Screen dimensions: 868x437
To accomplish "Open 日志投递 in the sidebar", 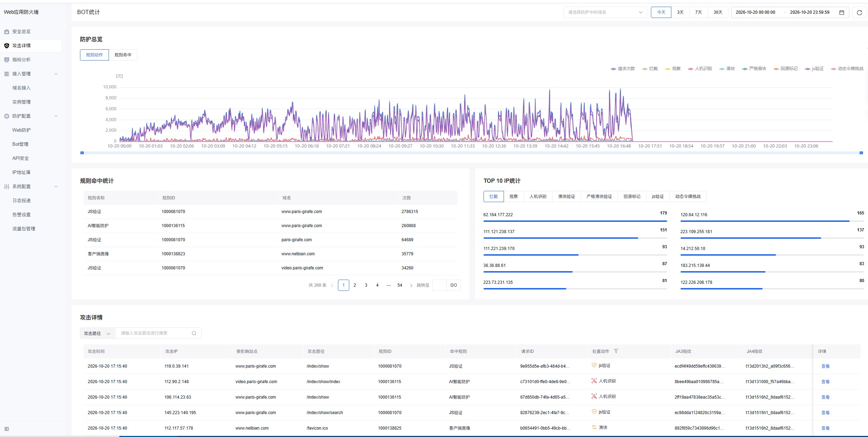I will pyautogui.click(x=21, y=201).
